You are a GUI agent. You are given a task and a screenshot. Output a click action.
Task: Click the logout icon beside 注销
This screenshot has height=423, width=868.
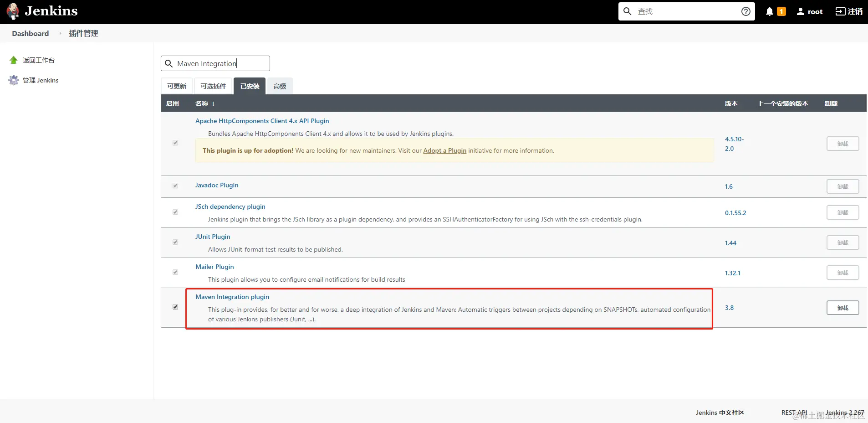[x=840, y=11]
